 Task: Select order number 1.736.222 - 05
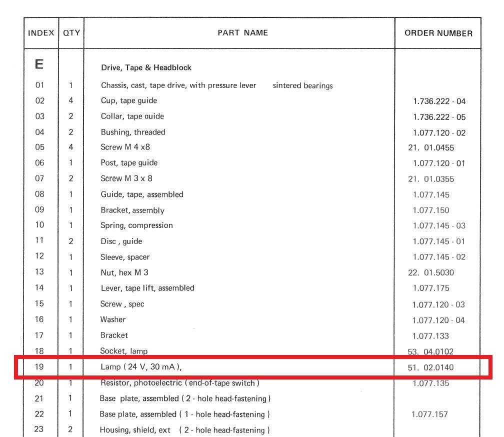point(439,117)
